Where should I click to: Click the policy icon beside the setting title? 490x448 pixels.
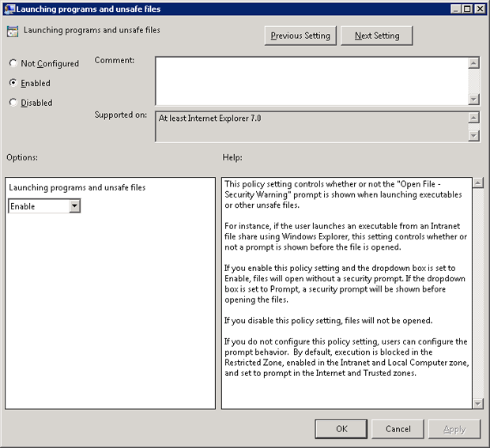[x=13, y=32]
